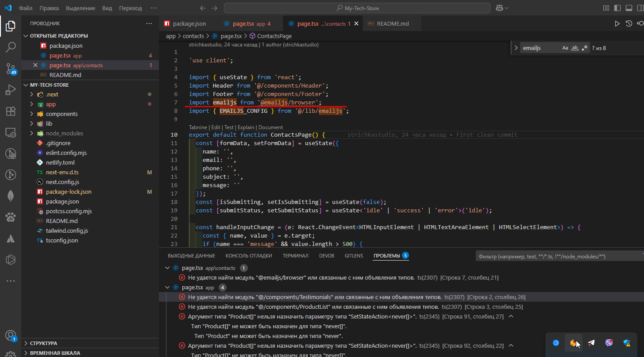644x357 pixels.
Task: Open the Telegram tray icon
Action: (x=591, y=343)
